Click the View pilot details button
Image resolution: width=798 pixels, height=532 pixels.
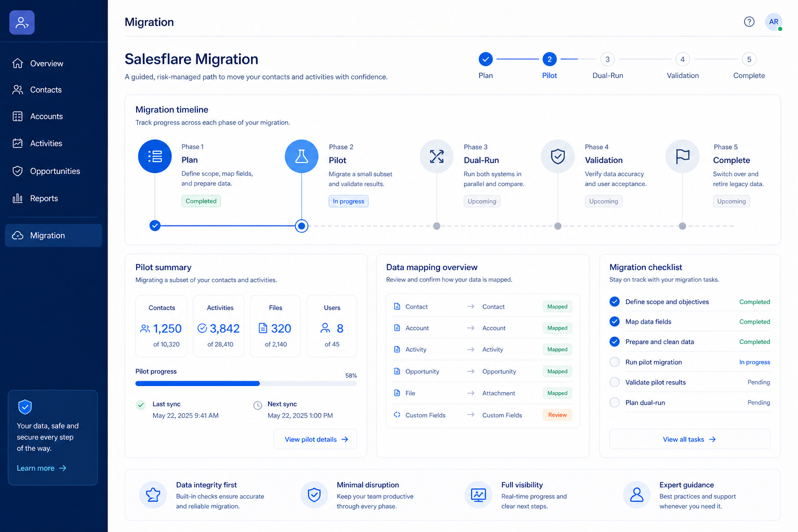coord(315,439)
